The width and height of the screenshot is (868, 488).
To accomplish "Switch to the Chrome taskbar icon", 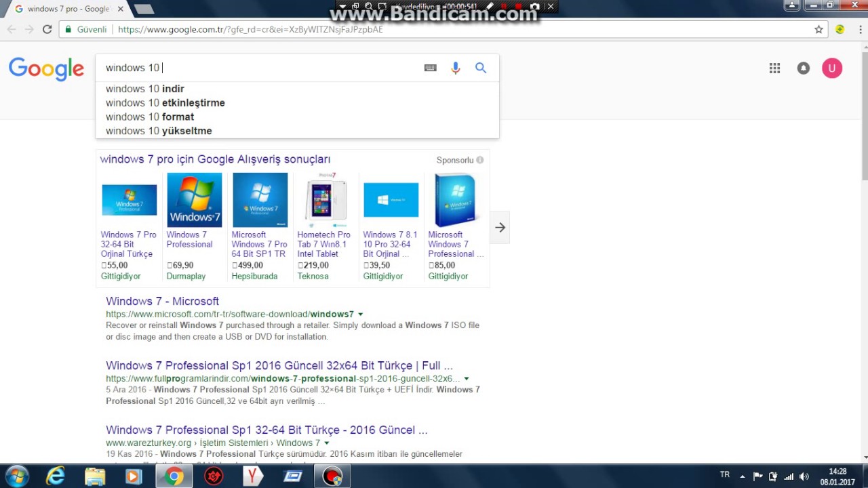I will [174, 476].
